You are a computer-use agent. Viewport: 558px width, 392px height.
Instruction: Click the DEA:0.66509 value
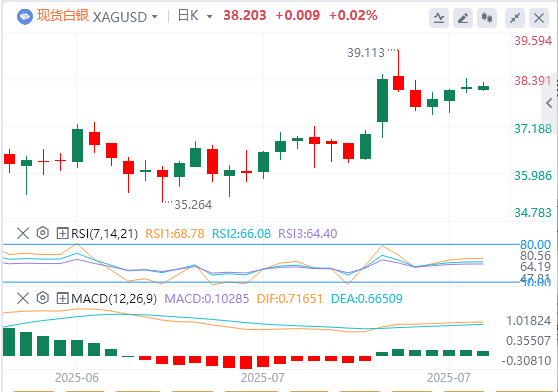tap(367, 298)
